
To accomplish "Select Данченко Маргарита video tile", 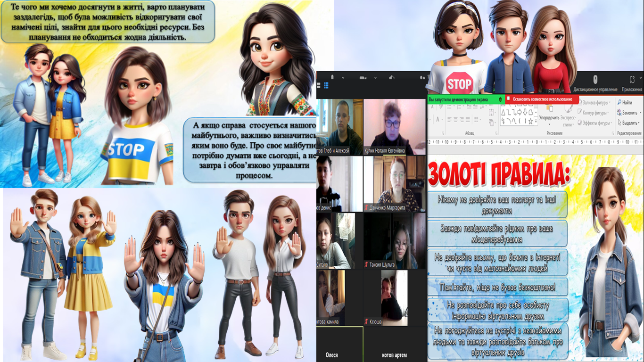I will (395, 184).
